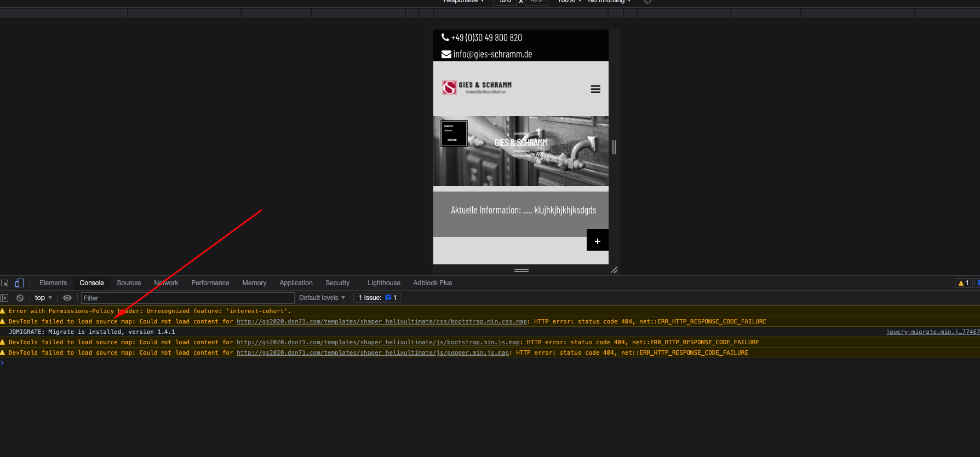The image size is (980, 457).
Task: Open the Sources tab
Action: tap(129, 283)
